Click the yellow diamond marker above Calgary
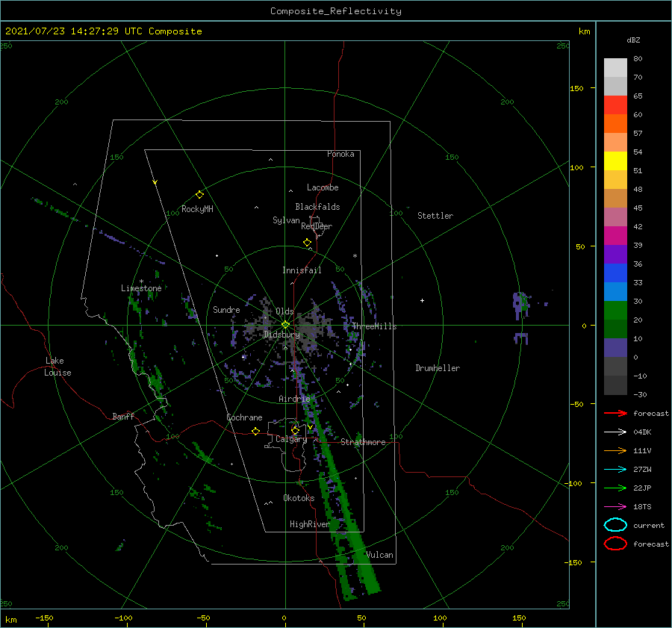Viewport: 672px width, 628px height. tap(295, 430)
